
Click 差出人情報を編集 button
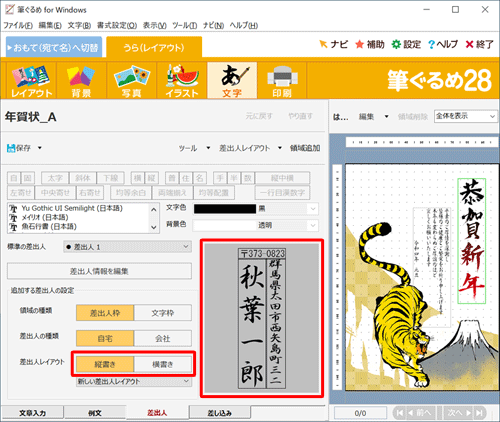pyautogui.click(x=99, y=271)
